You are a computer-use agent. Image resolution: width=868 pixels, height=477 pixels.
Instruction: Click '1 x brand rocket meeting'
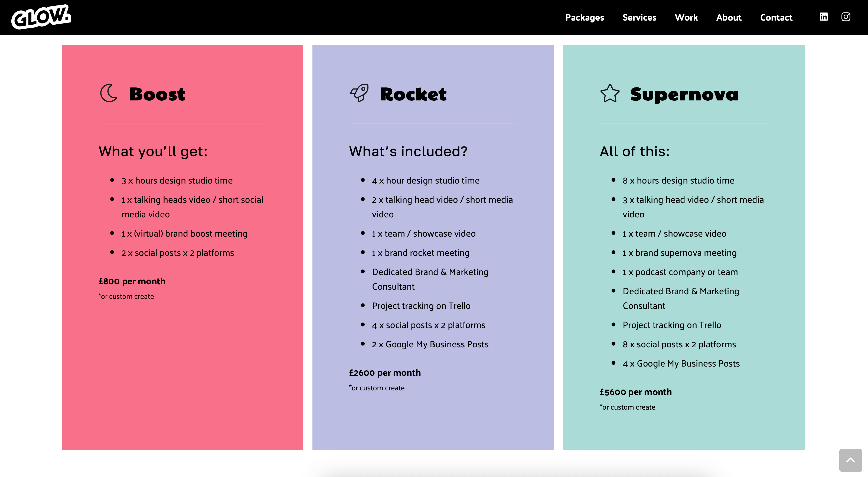point(420,253)
